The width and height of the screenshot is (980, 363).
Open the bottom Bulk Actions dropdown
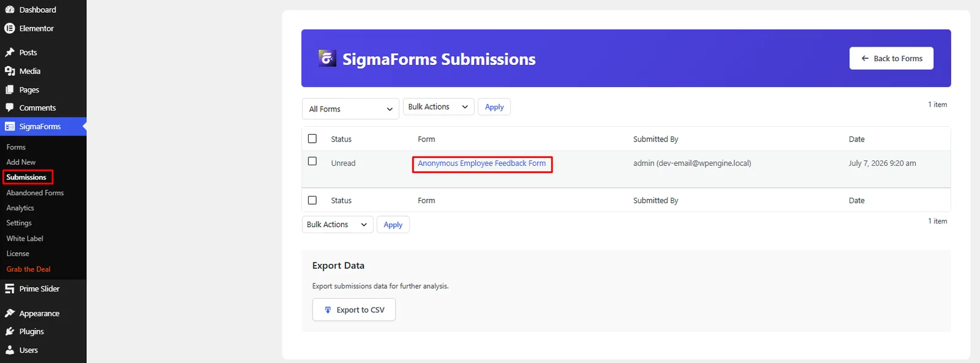[337, 225]
